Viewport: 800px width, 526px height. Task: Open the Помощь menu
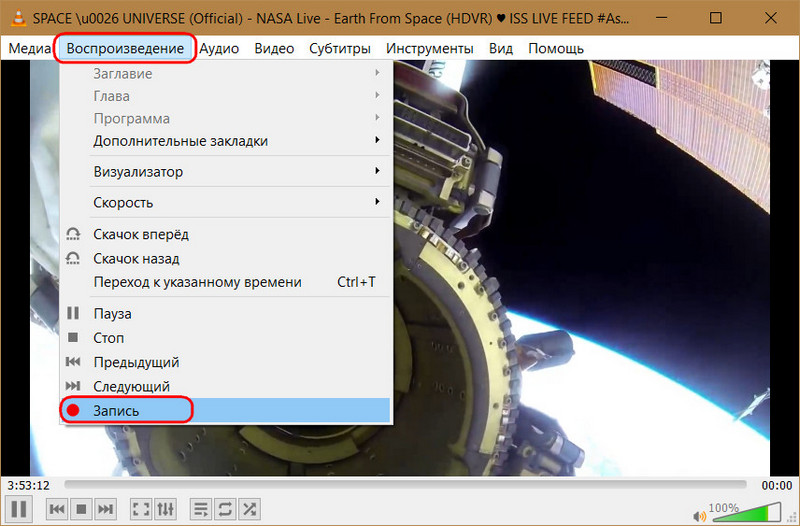coord(556,48)
